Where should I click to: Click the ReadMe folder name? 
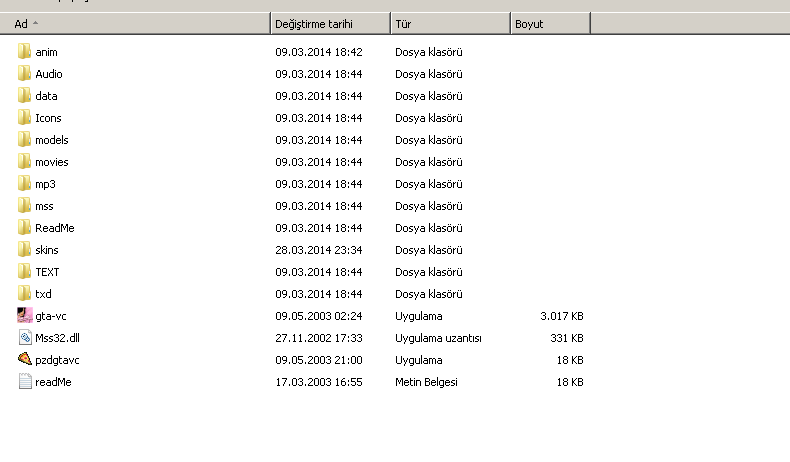pyautogui.click(x=55, y=228)
